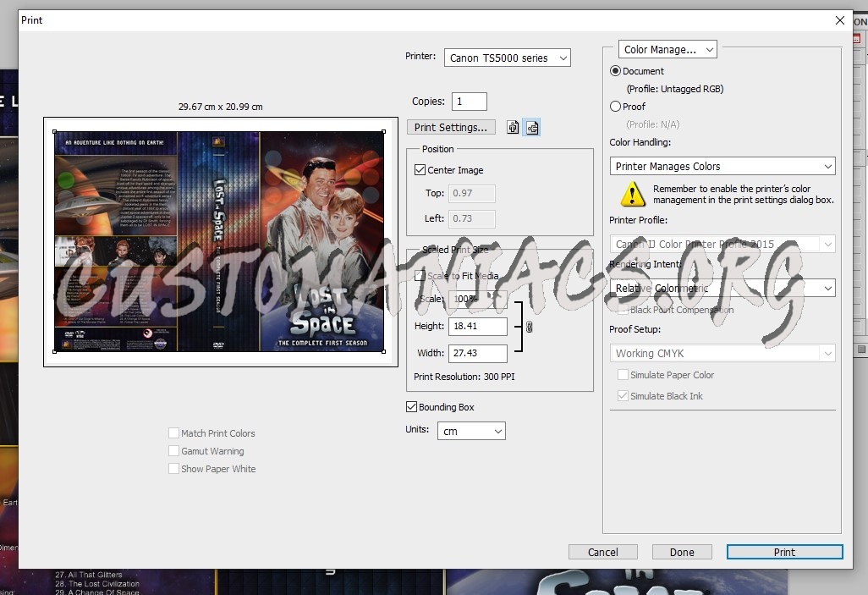Image resolution: width=868 pixels, height=595 pixels.
Task: Click the '(Profile: Untagged RGB)' text
Action: click(x=675, y=89)
